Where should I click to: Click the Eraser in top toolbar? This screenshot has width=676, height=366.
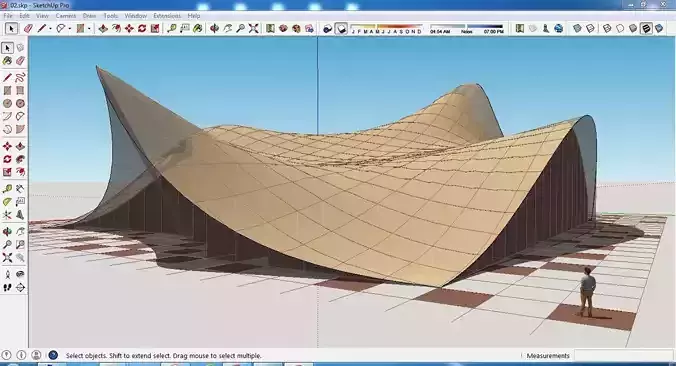pyautogui.click(x=28, y=28)
